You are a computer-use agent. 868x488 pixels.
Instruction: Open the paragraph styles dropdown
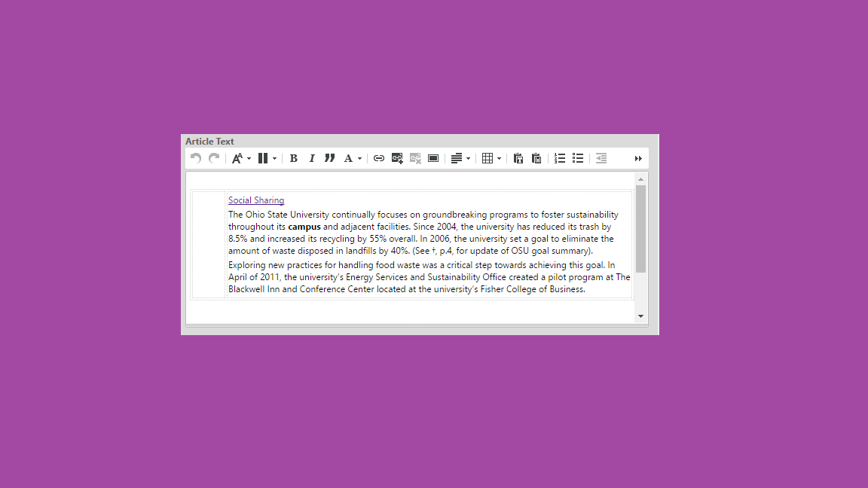pos(267,158)
